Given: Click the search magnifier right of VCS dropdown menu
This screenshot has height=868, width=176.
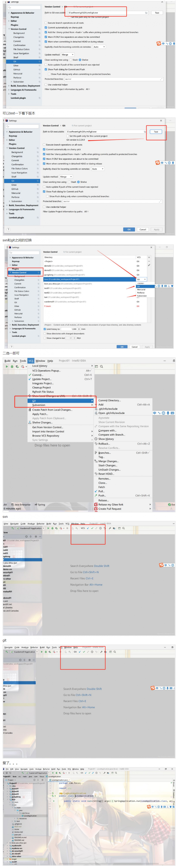Looking at the screenshot, I should (101, 366).
